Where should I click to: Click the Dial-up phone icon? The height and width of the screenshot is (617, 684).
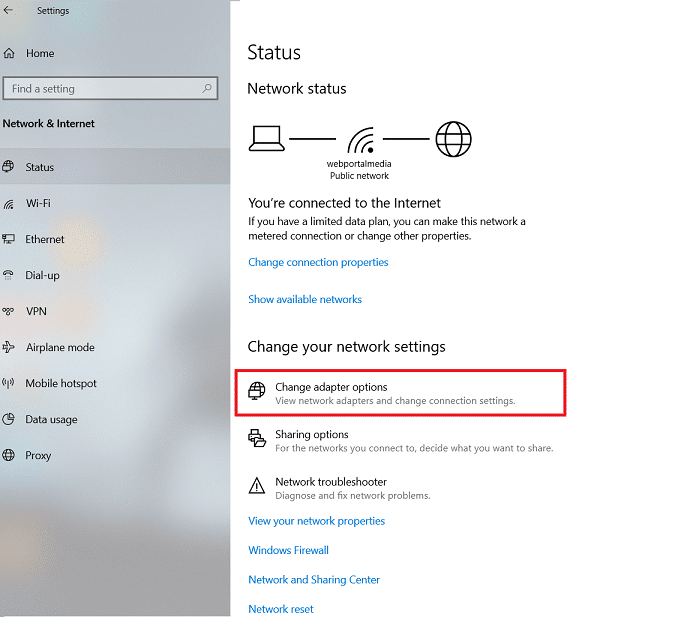pyautogui.click(x=8, y=275)
